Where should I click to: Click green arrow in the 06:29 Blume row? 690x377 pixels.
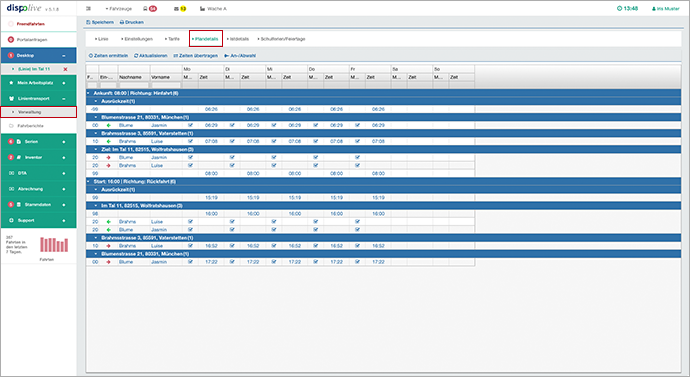(x=108, y=125)
